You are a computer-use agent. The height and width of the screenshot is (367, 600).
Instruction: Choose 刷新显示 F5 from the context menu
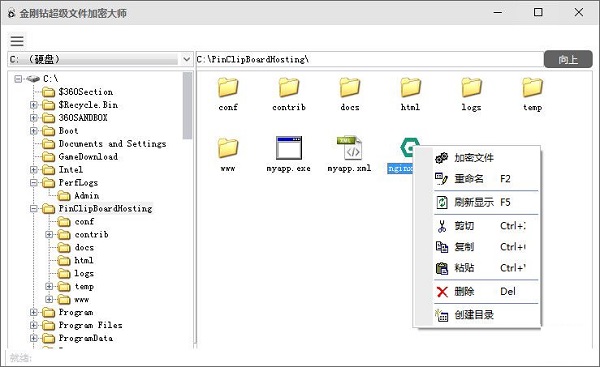coord(486,202)
